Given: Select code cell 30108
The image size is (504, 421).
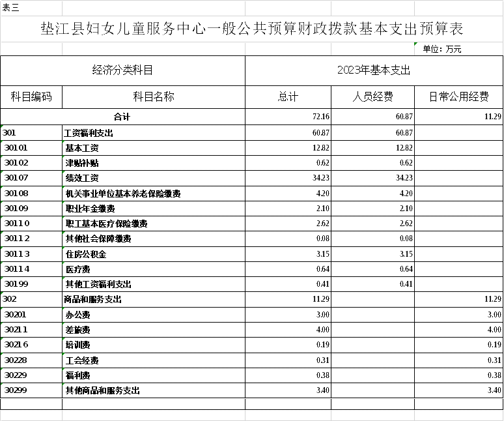Looking at the screenshot, I should point(31,194).
